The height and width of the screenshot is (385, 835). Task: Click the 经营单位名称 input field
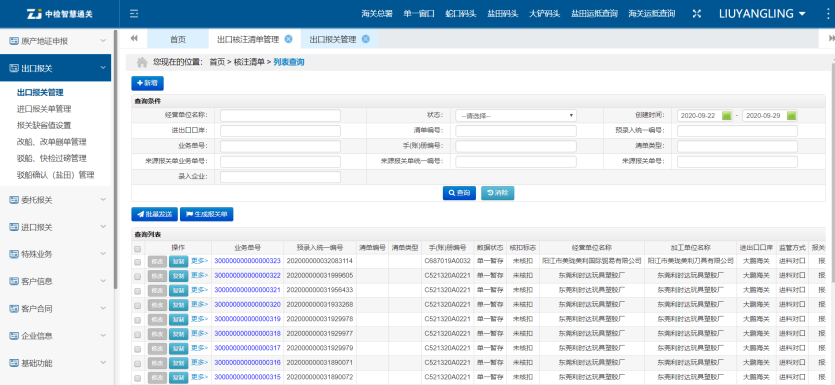pos(280,116)
